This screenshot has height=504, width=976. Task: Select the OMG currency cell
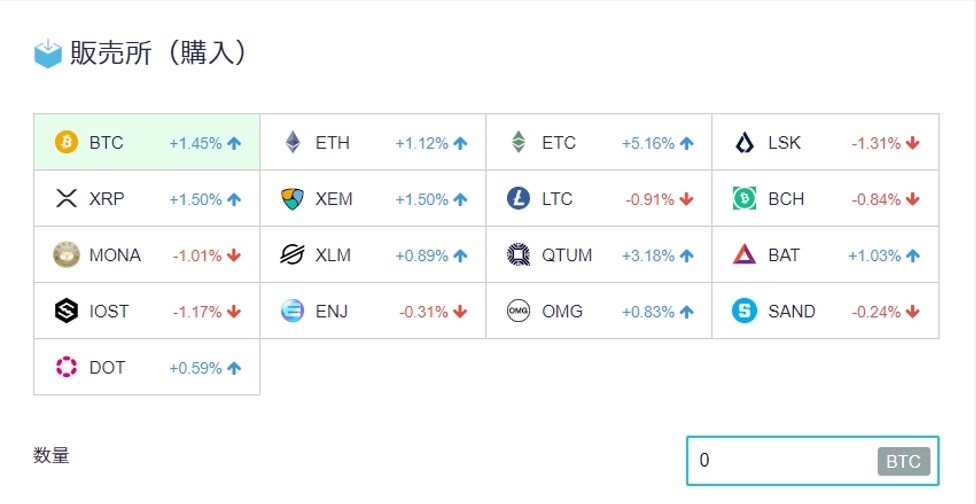(599, 310)
